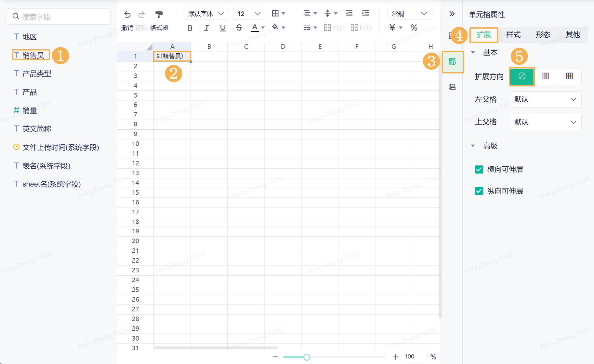The image size is (594, 364).
Task: Click the select-all corner of the grid
Action: 149,47
